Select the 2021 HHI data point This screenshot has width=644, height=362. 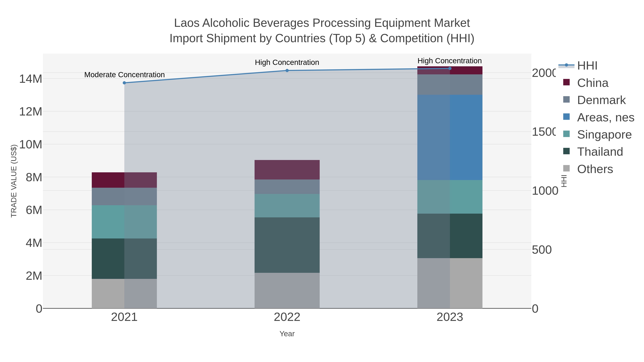(124, 83)
